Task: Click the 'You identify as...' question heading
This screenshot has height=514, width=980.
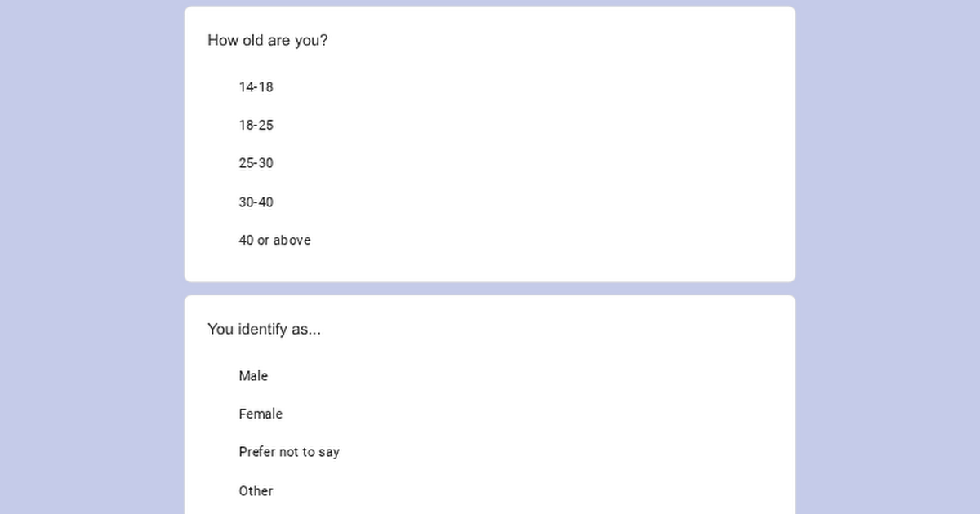Action: coord(264,330)
